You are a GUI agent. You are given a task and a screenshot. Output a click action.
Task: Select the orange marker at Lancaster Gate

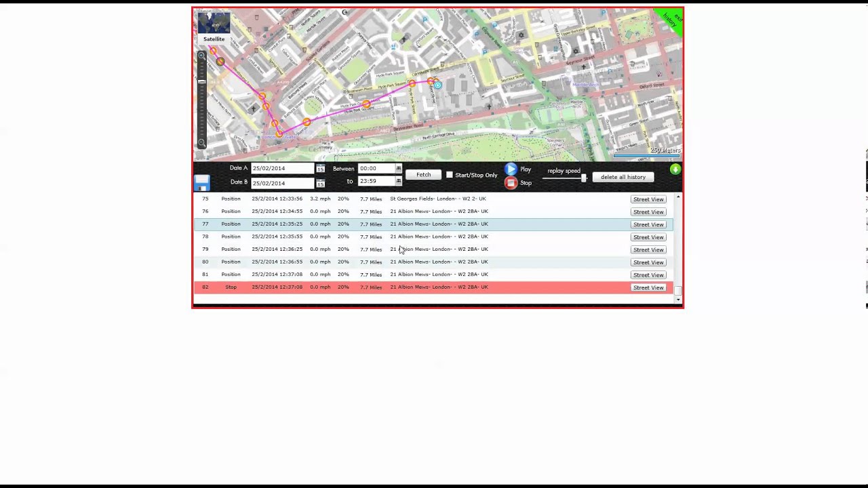[x=279, y=134]
